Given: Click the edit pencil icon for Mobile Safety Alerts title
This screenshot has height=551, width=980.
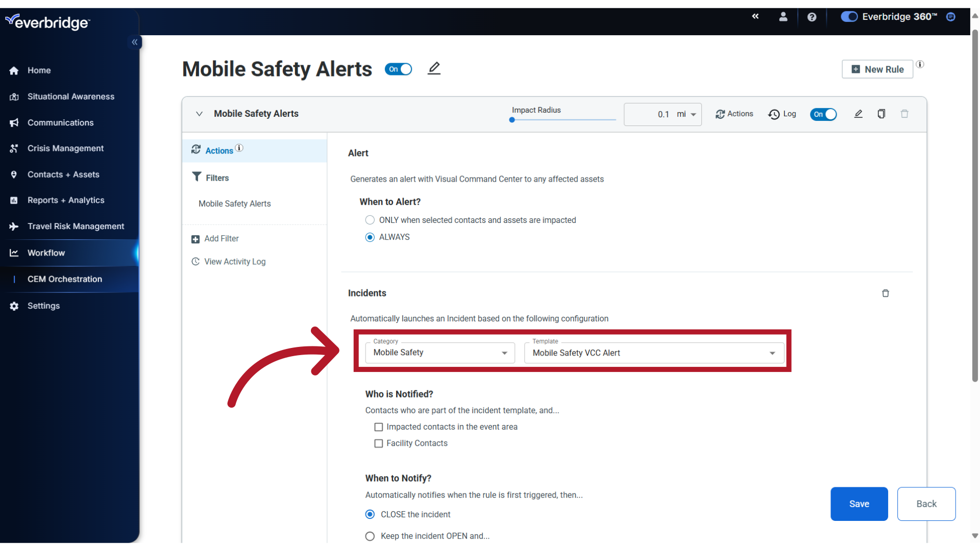Looking at the screenshot, I should point(434,69).
